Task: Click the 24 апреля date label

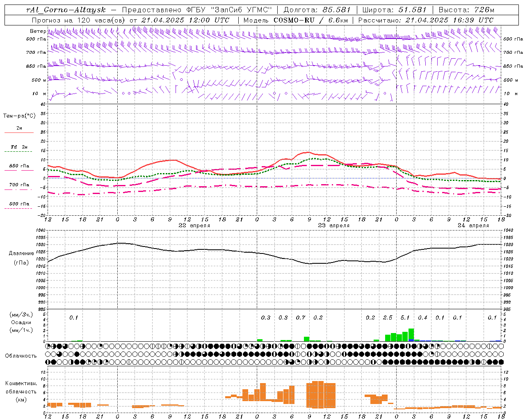Action: tap(473, 226)
